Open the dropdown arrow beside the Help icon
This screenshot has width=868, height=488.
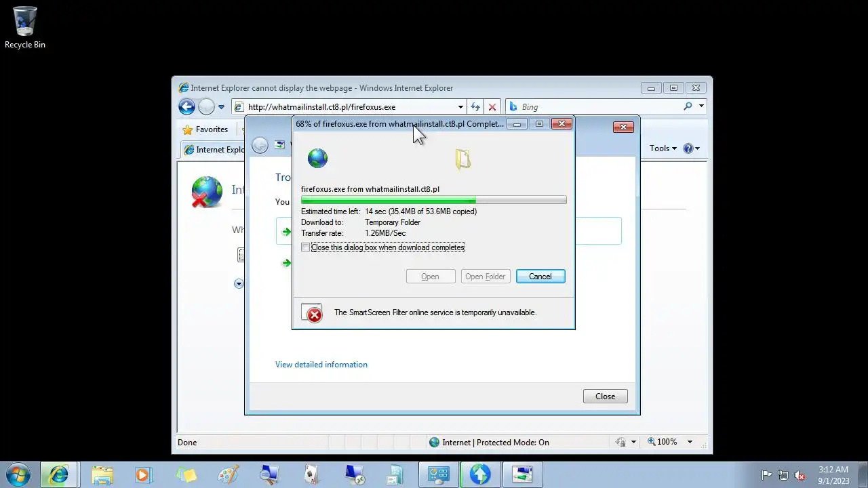point(697,148)
